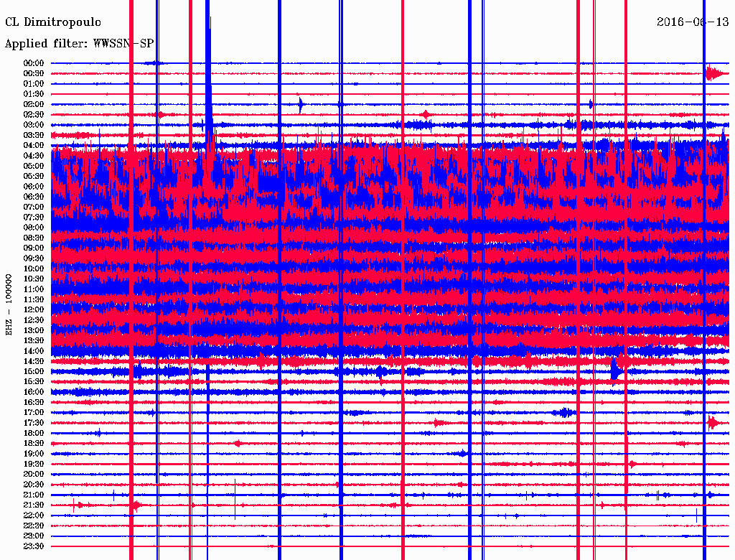Click the 12:00 time row label
This screenshot has height=560, width=735.
click(34, 309)
